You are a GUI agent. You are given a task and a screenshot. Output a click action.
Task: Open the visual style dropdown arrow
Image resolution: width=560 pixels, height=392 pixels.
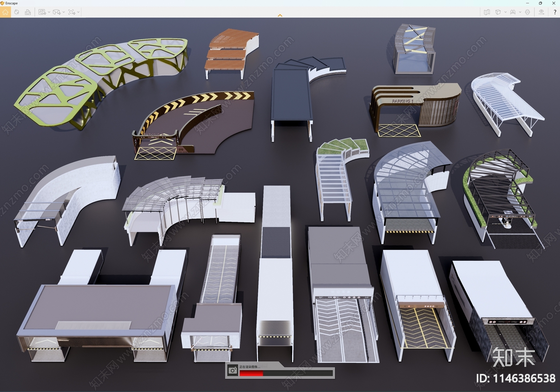pos(520,12)
